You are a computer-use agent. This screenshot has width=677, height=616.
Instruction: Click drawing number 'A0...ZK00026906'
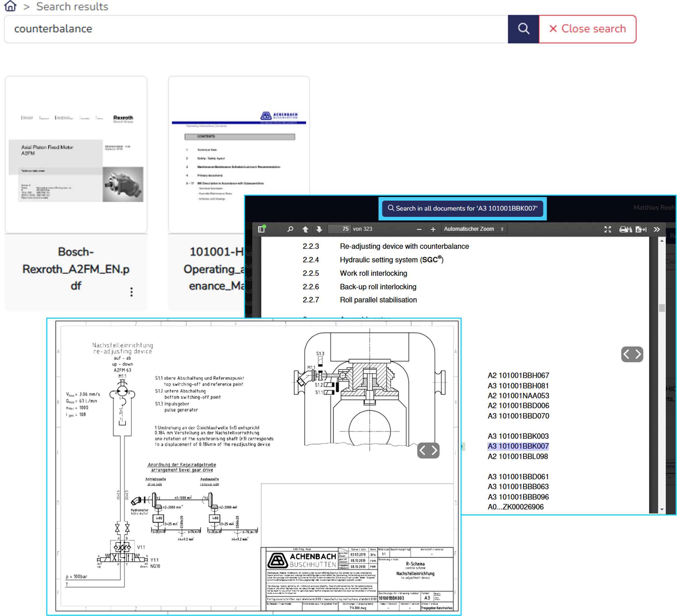(515, 507)
